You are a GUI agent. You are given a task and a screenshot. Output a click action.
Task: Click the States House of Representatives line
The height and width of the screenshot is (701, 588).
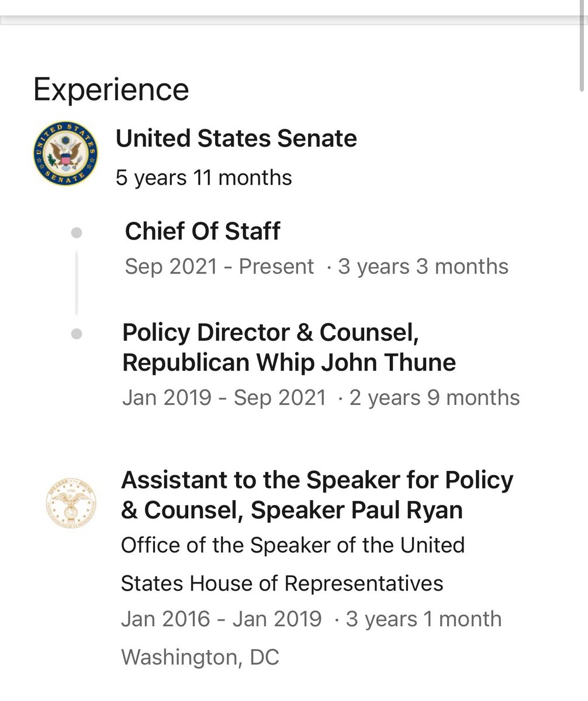pyautogui.click(x=282, y=583)
